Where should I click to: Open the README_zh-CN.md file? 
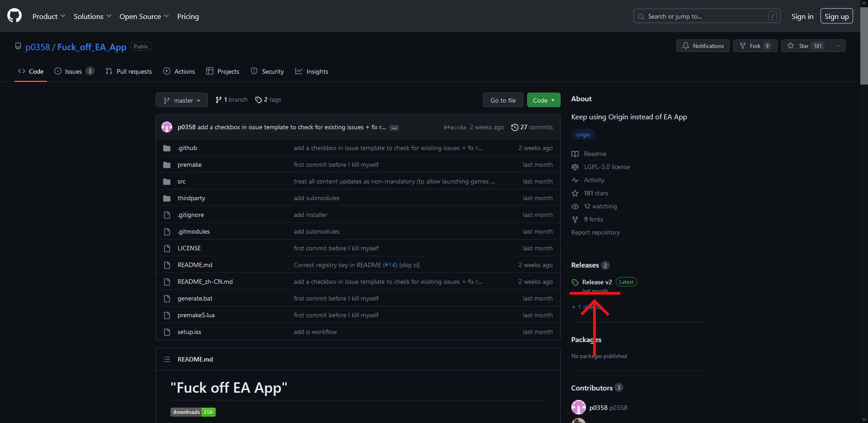pyautogui.click(x=205, y=282)
